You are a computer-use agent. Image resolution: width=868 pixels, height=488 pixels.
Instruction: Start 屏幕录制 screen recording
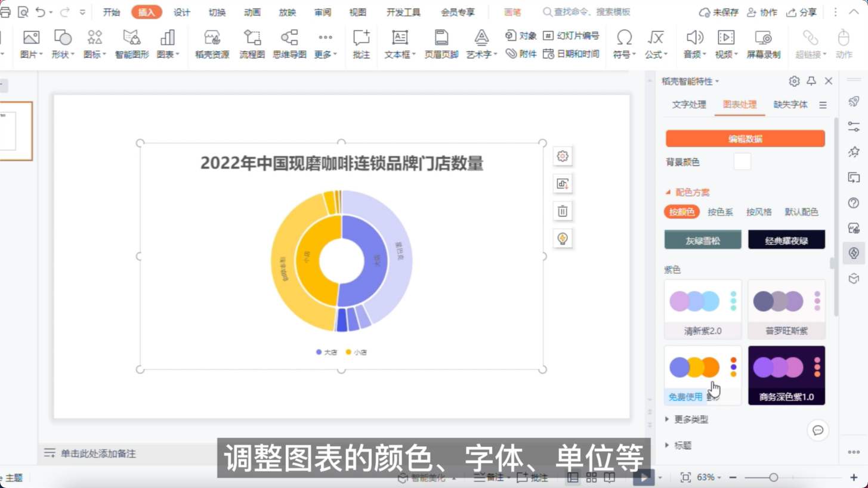764,44
